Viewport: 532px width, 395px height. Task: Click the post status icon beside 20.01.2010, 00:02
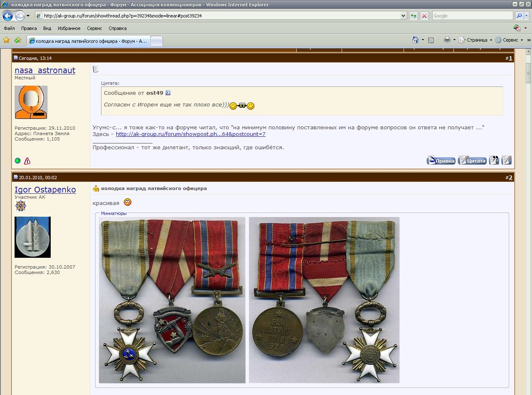16,178
